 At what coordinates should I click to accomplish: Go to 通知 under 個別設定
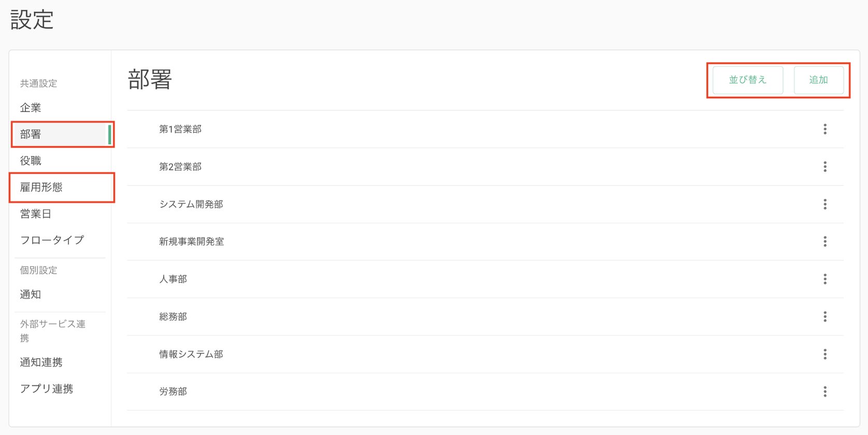[31, 294]
